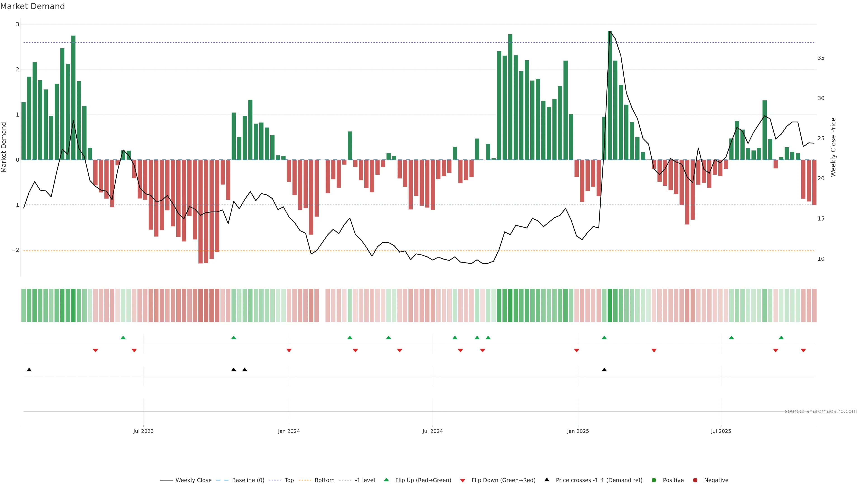
Task: Click the Negative red dot legend
Action: 695,480
